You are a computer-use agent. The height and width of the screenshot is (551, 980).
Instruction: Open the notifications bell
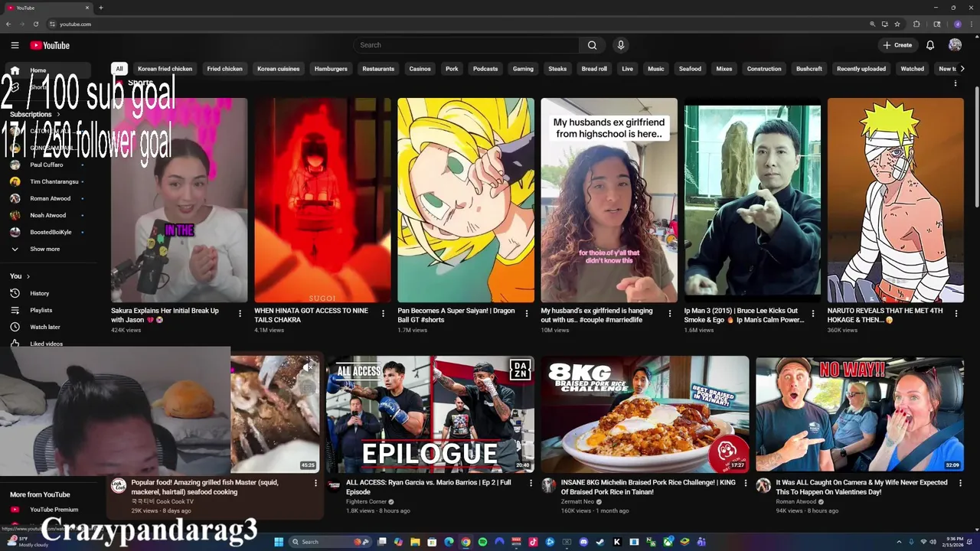coord(930,45)
